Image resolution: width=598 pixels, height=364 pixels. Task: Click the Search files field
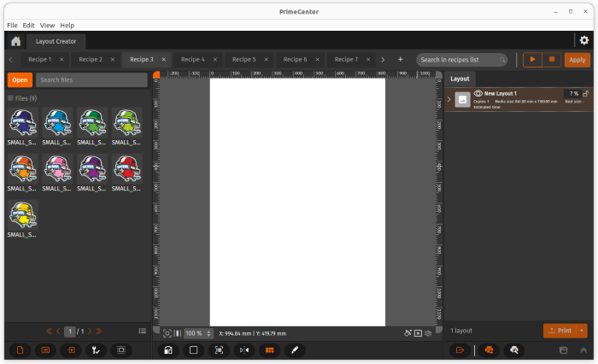click(x=91, y=79)
